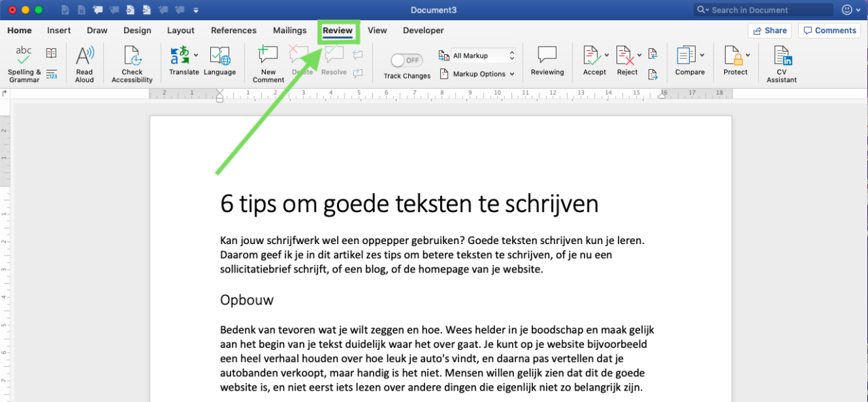This screenshot has width=868, height=402.
Task: Open the Language tool
Action: 220,62
